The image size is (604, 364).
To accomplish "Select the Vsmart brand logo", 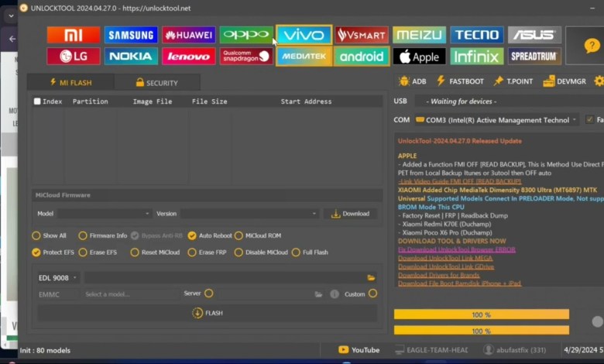I will coord(362,35).
